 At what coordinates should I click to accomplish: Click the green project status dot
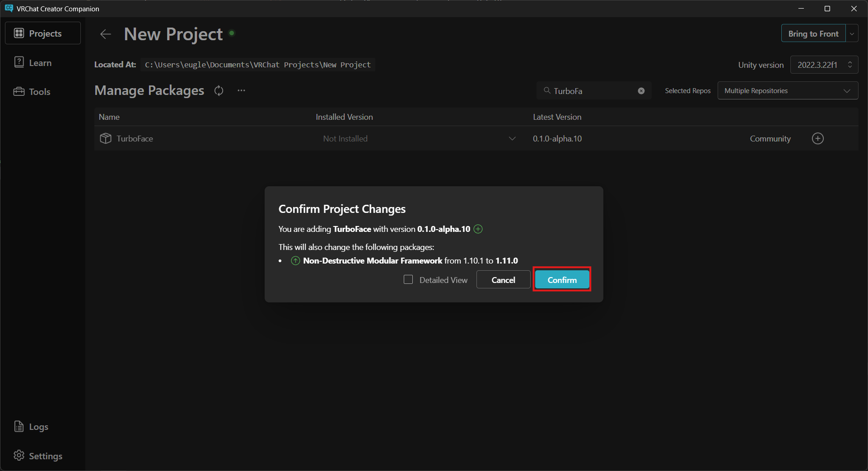[x=232, y=33]
